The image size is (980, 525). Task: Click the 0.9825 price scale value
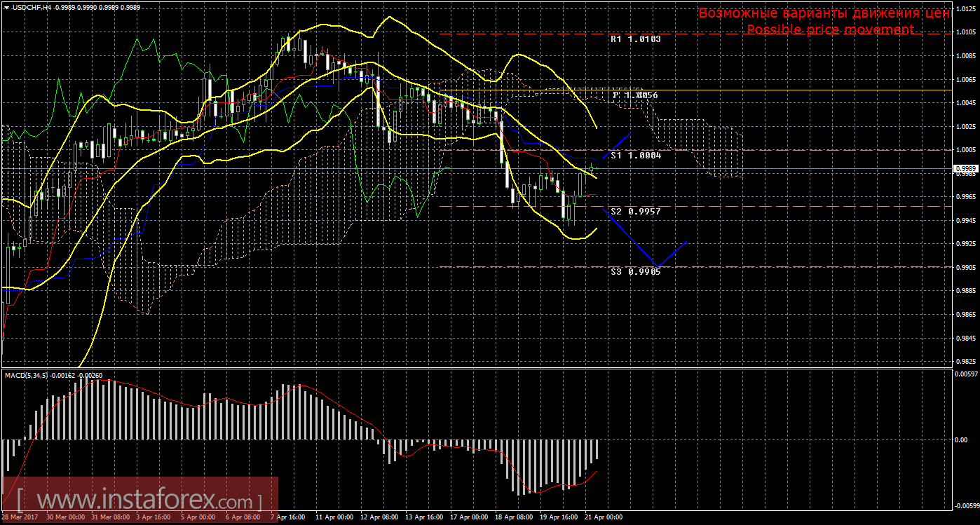click(x=965, y=362)
